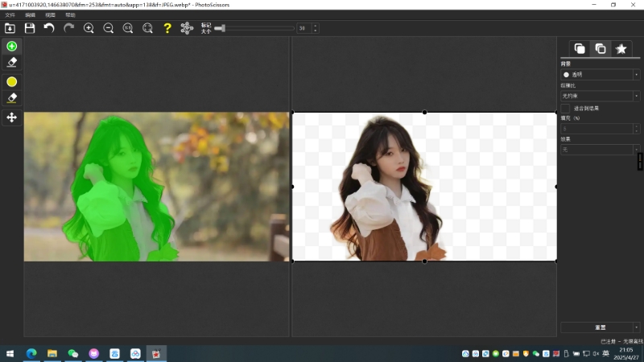The height and width of the screenshot is (362, 644).
Task: Open WeChat from the taskbar
Action: click(73, 353)
